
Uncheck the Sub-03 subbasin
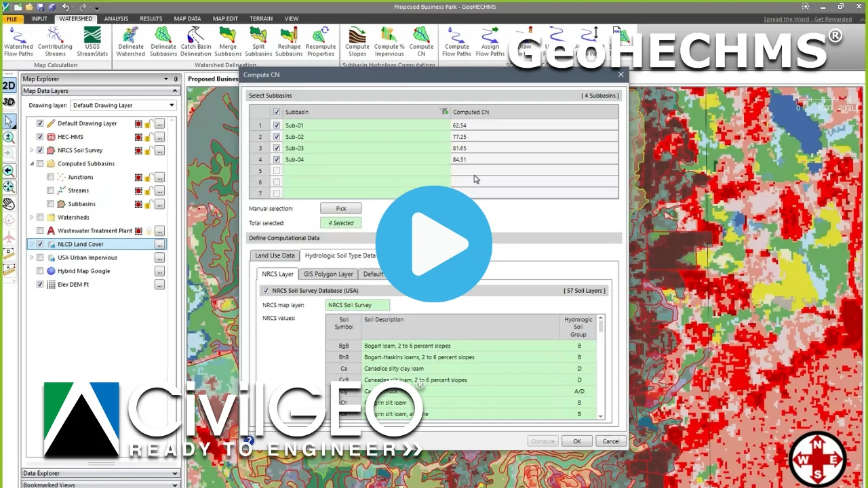click(x=276, y=148)
